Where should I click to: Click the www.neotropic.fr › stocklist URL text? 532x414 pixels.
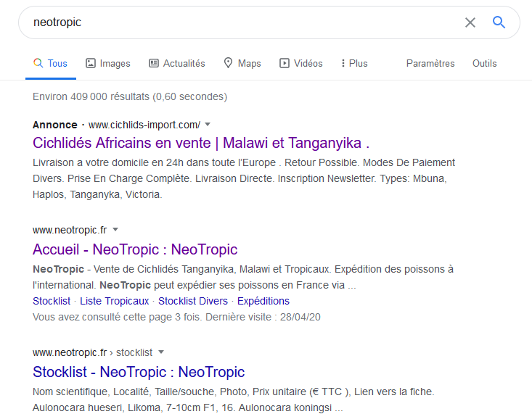[x=93, y=352]
